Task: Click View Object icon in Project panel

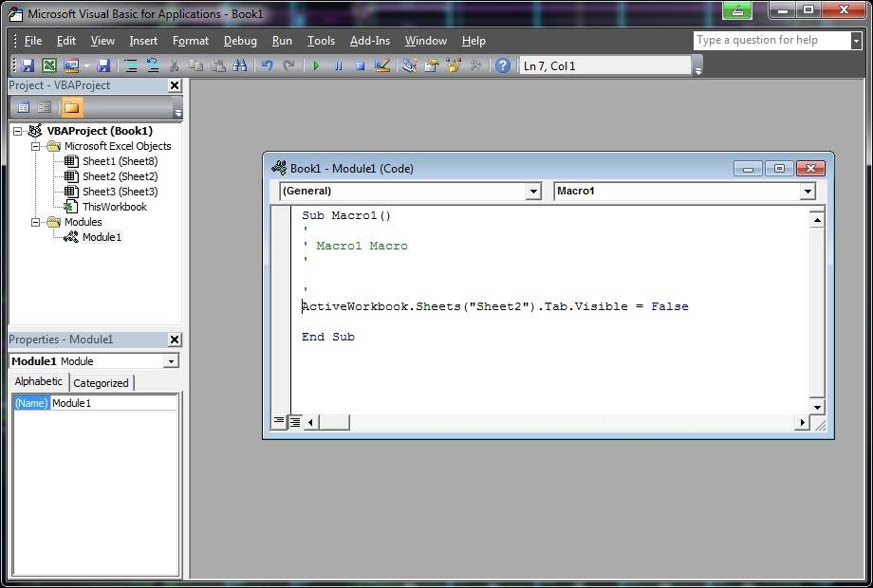Action: (44, 107)
